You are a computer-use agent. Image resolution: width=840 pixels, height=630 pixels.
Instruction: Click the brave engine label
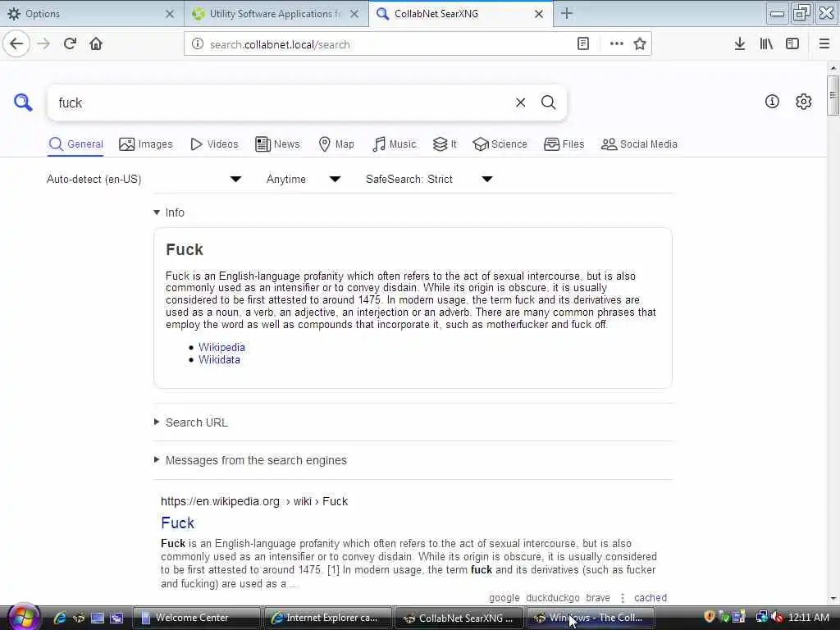(x=598, y=598)
